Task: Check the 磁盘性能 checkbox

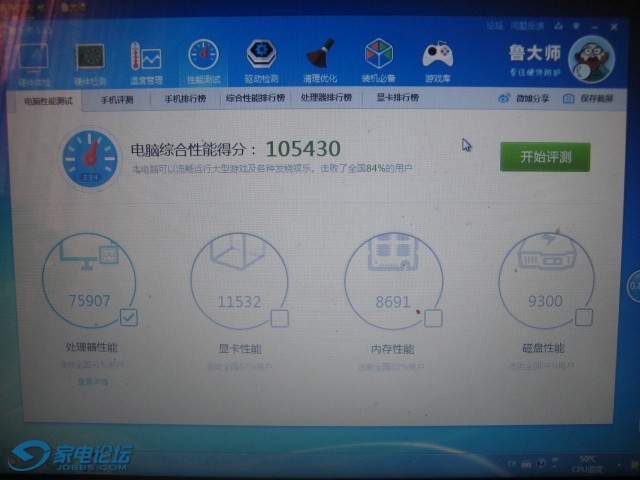Action: click(584, 317)
